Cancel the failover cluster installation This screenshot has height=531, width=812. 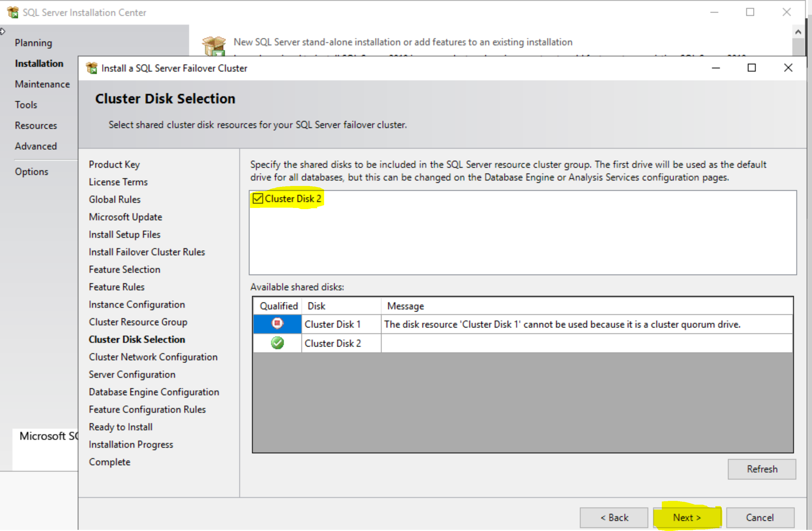pyautogui.click(x=760, y=517)
